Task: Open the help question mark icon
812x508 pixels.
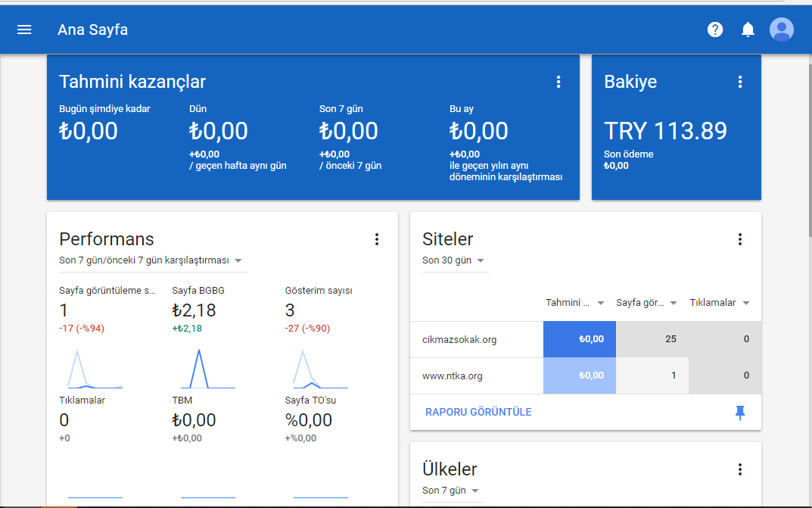Action: click(715, 30)
